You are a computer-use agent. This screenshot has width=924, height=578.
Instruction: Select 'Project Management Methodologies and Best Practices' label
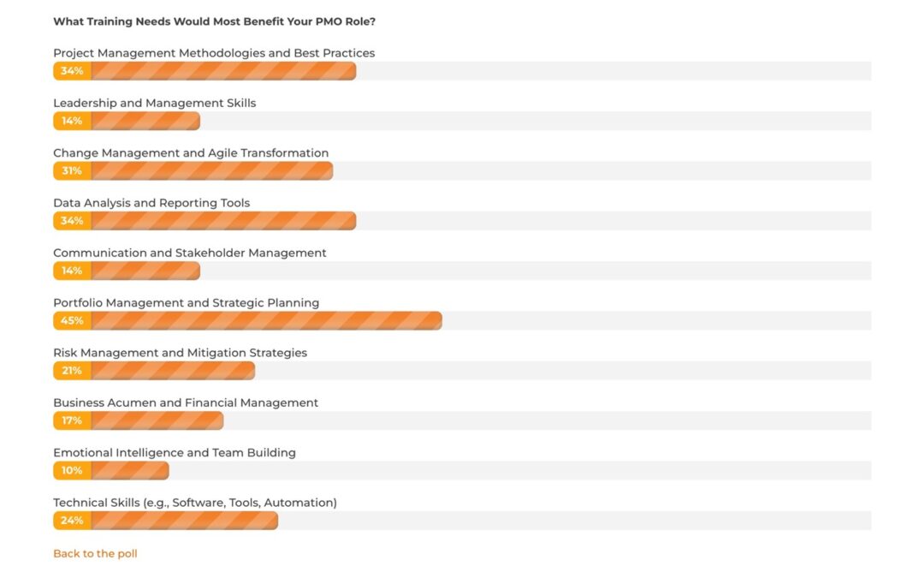click(214, 53)
